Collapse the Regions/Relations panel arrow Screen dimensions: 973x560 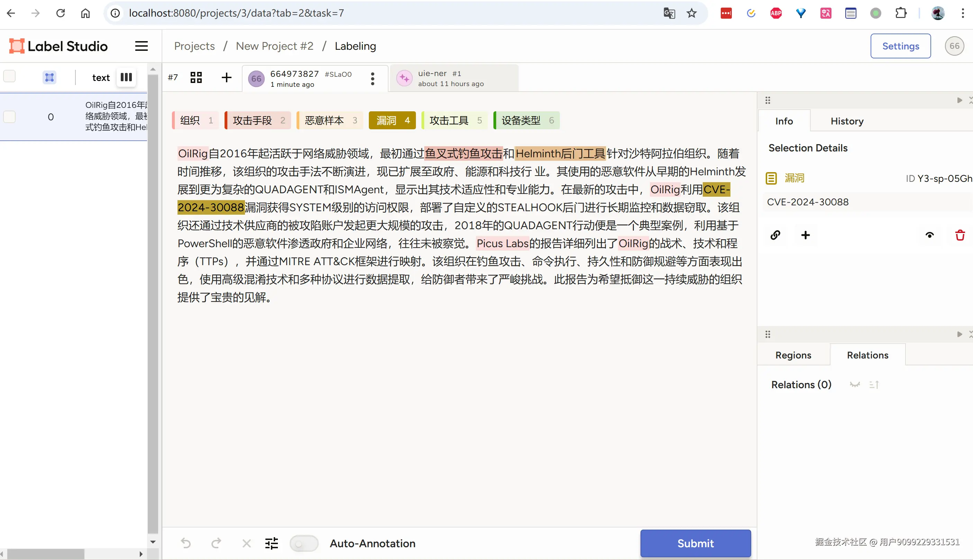959,334
